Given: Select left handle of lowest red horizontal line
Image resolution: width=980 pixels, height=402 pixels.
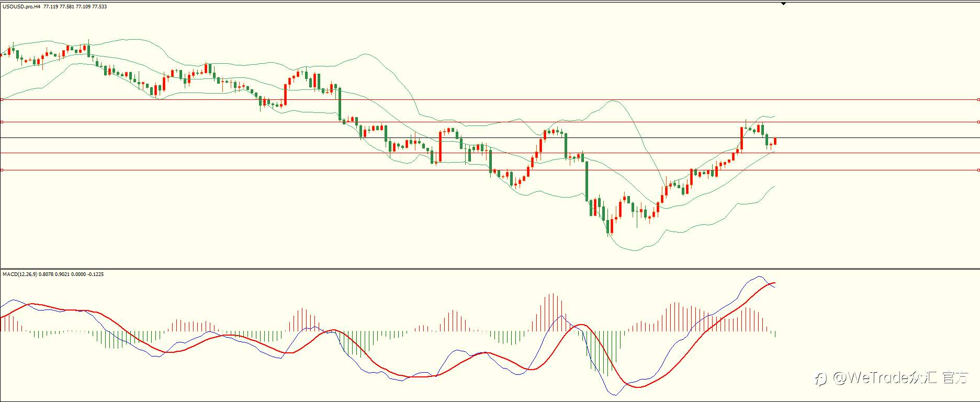Looking at the screenshot, I should point(2,170).
